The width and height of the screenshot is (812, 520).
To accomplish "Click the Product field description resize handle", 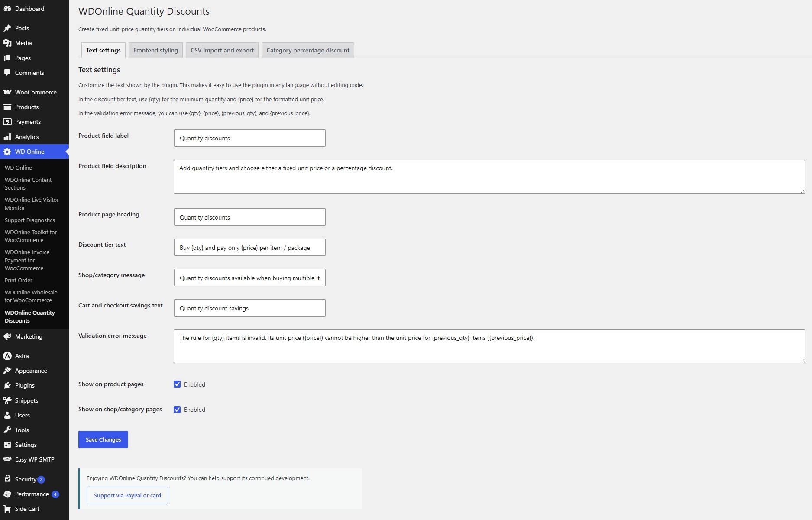I will tap(802, 191).
